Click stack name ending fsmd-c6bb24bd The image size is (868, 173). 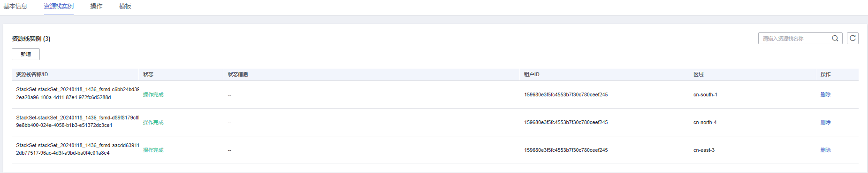[77, 89]
